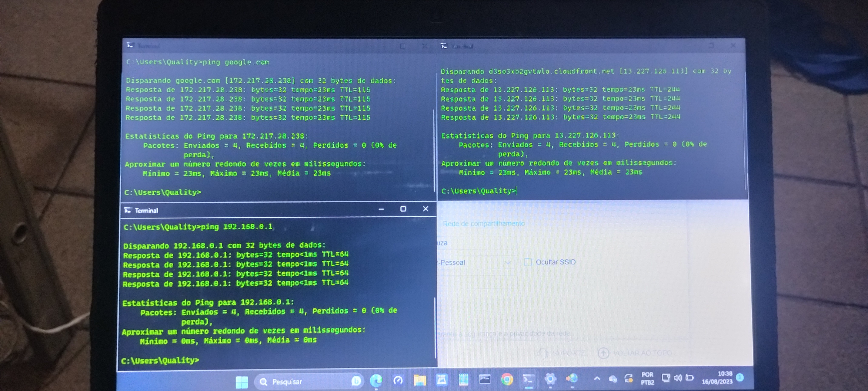Open File Explorer folder icon

tap(420, 381)
